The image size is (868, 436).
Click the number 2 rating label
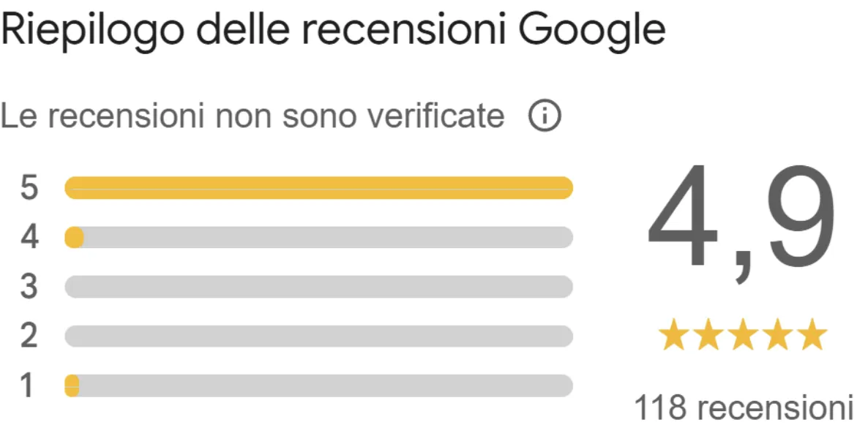tap(29, 337)
